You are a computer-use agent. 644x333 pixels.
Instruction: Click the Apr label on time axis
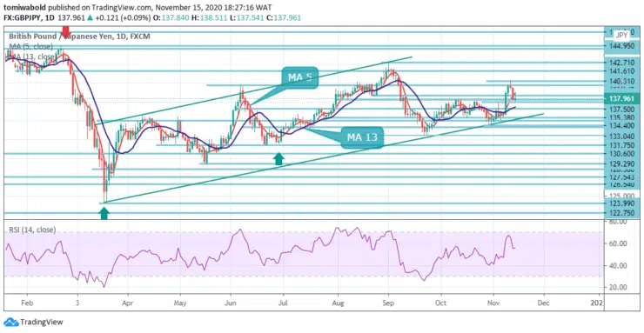click(128, 303)
